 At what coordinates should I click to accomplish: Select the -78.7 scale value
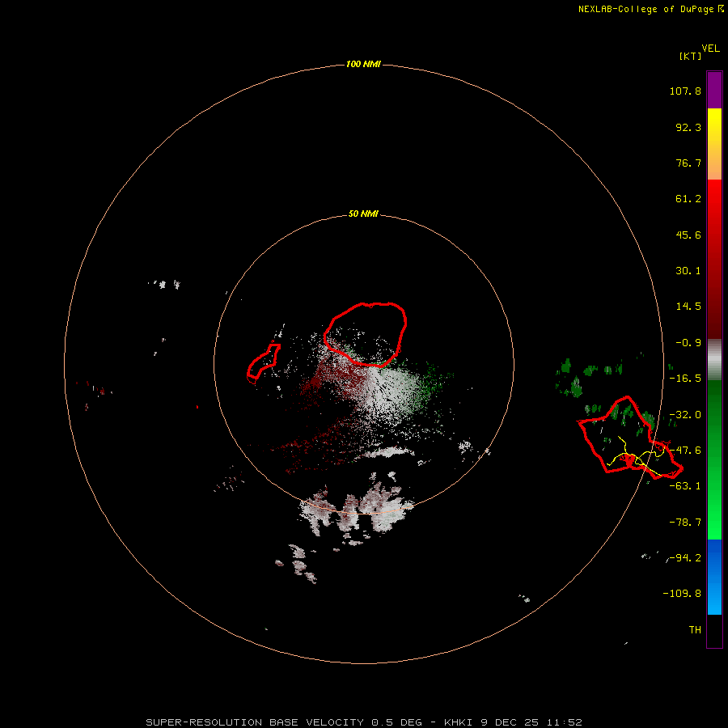click(685, 523)
